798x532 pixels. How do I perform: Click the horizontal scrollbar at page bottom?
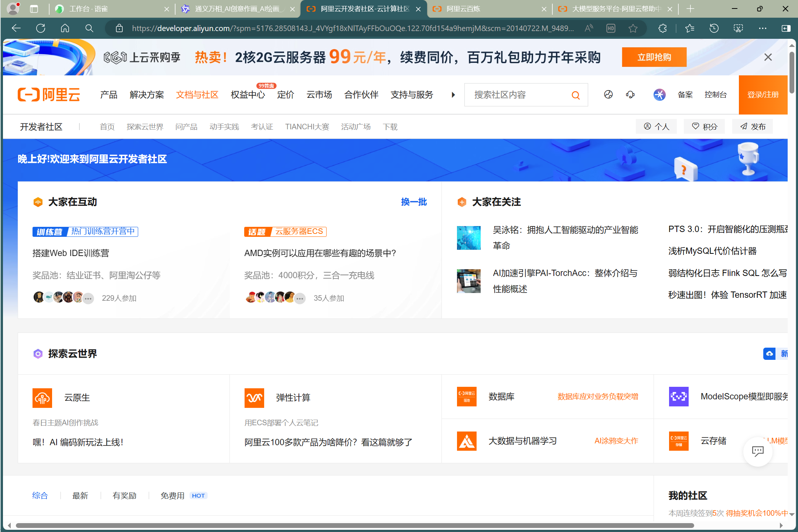[355, 525]
